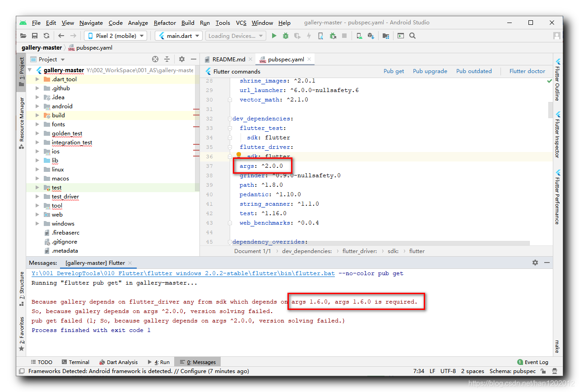Screen dimensions: 579x392
Task: Click the intention bulb near line 36
Action: pos(238,154)
